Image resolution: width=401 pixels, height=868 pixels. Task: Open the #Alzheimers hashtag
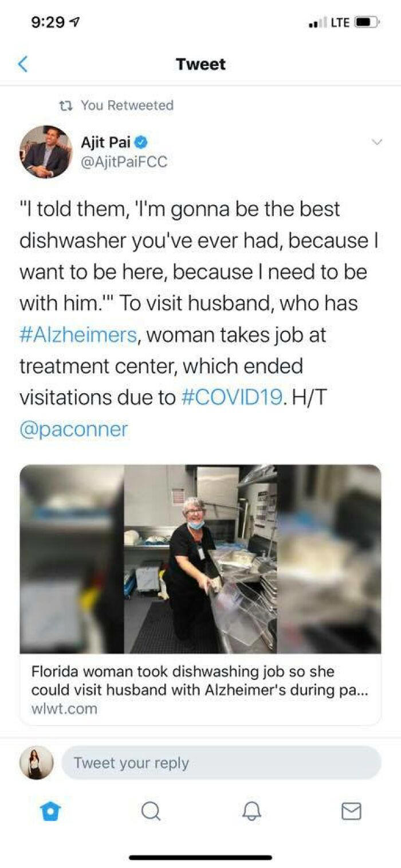pyautogui.click(x=78, y=334)
